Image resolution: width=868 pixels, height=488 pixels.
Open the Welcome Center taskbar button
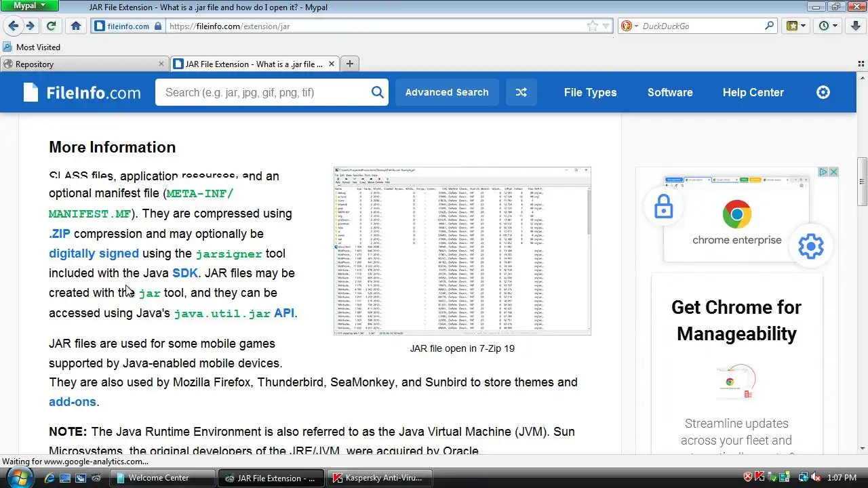pos(162,478)
